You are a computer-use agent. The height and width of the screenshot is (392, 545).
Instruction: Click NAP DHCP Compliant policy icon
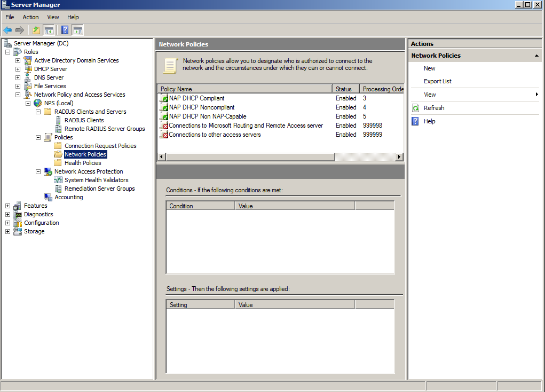coord(164,98)
